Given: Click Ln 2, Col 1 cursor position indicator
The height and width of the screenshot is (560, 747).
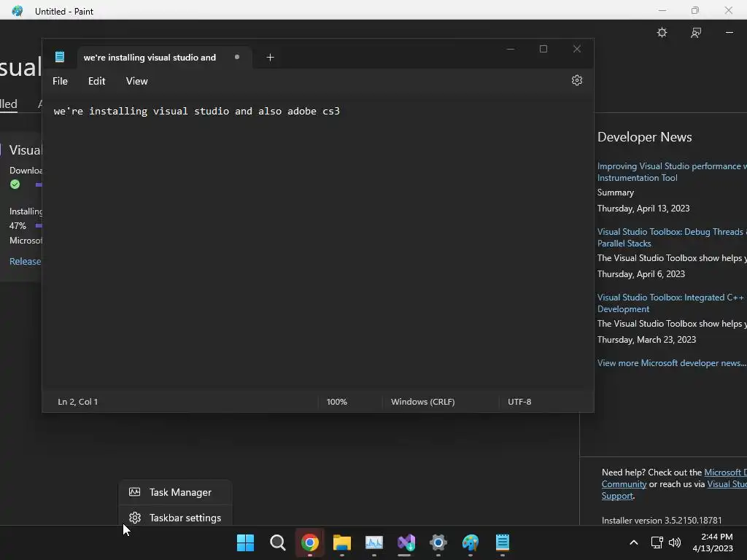Looking at the screenshot, I should coord(77,402).
